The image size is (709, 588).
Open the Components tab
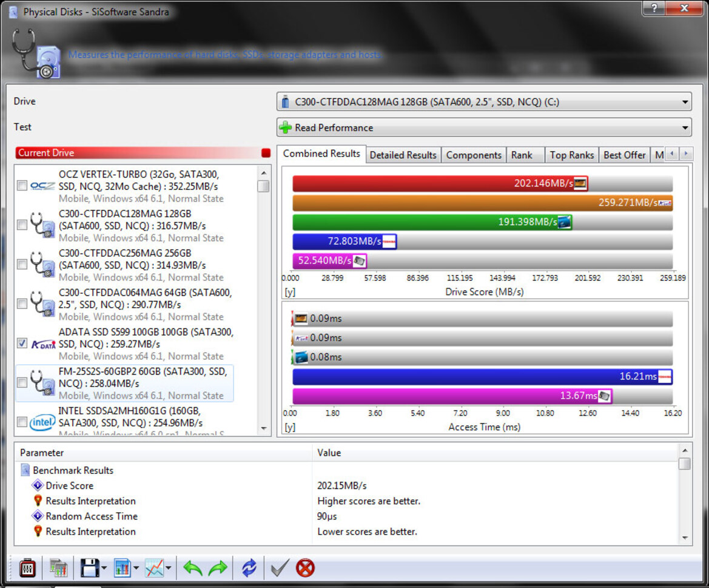474,155
